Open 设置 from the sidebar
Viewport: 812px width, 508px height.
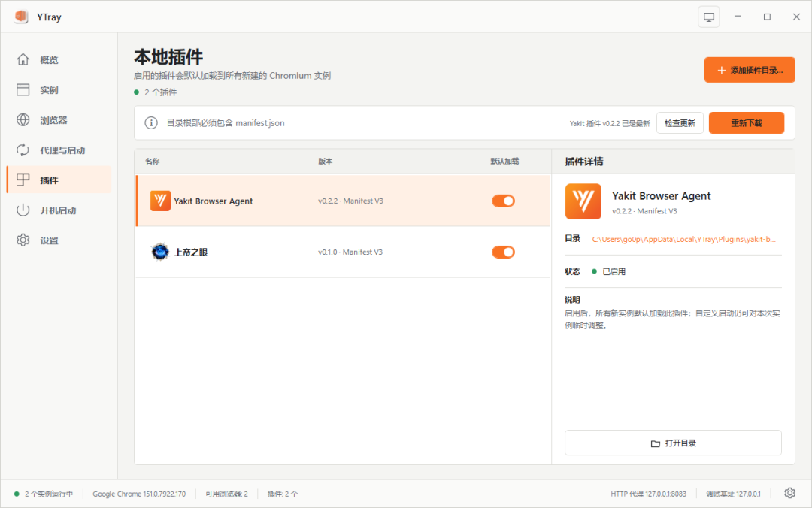59,240
